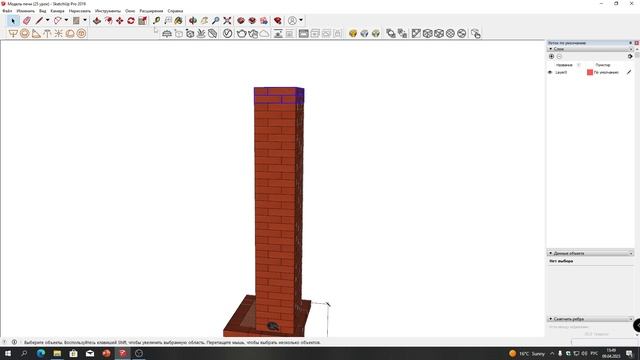Pick the Eraser tool

tap(27, 20)
